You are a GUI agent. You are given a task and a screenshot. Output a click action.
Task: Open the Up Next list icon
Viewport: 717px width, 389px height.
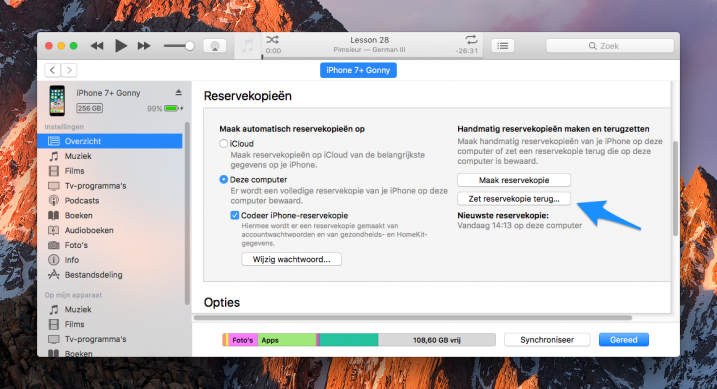click(503, 46)
